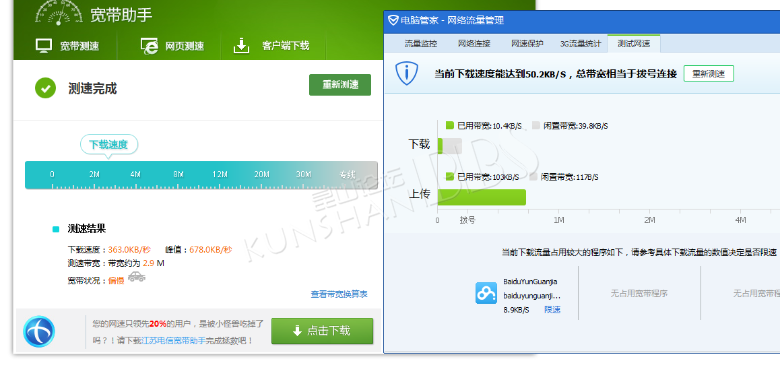This screenshot has height=389, width=780.
Task: Open the 江苏电信宽带助手 link
Action: click(x=173, y=340)
